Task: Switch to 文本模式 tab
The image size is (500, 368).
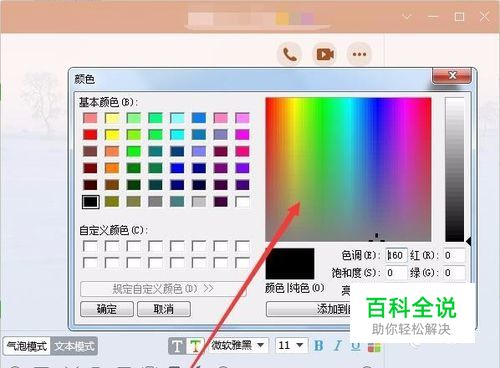Action: [x=74, y=346]
